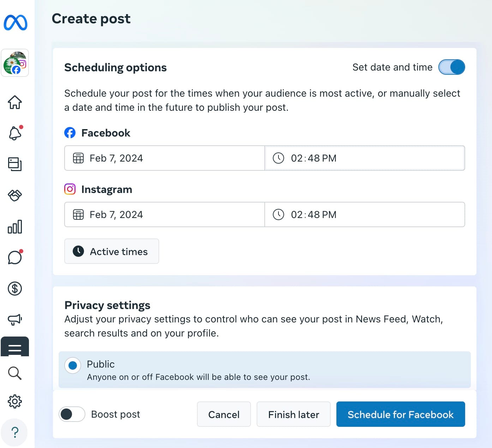Open Settings from the sidebar
This screenshot has width=492, height=448.
[x=15, y=401]
